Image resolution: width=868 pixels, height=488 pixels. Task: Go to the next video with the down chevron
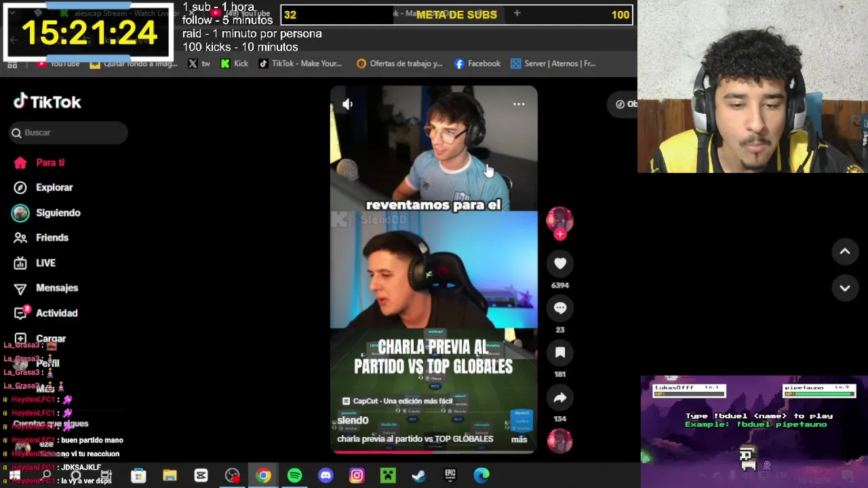(845, 288)
